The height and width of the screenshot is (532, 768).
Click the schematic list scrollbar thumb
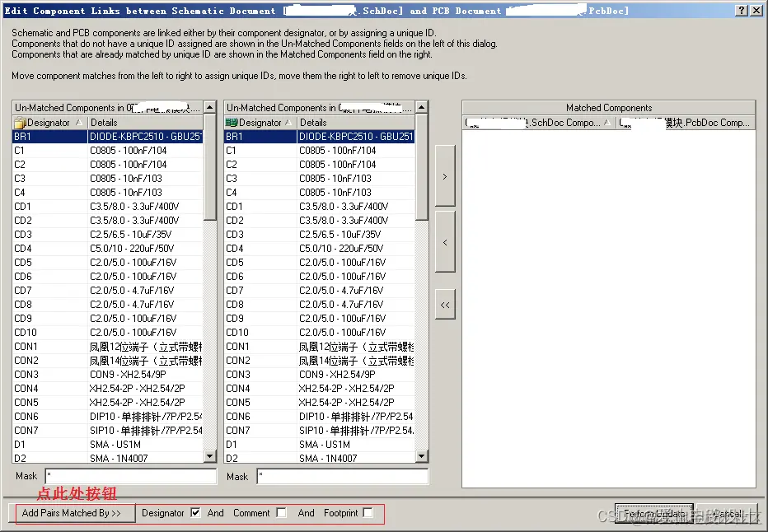tap(209, 167)
